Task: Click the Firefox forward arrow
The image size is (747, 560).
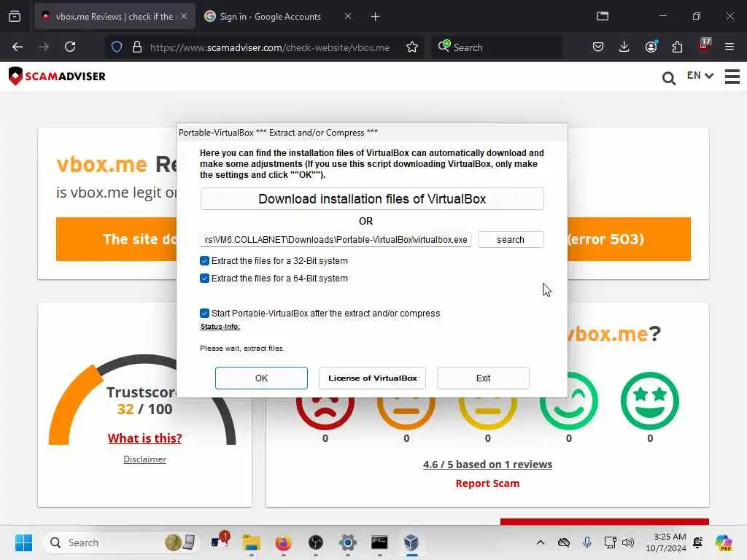Action: [x=43, y=47]
